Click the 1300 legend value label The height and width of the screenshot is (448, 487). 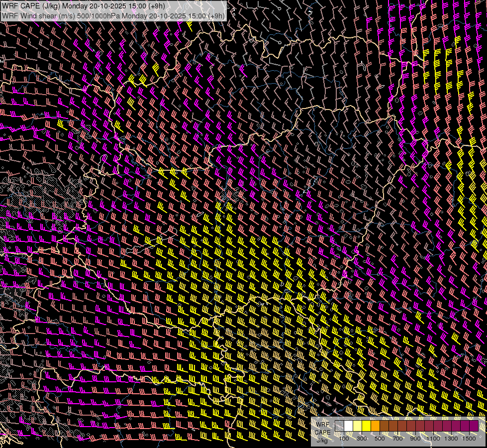(451, 438)
